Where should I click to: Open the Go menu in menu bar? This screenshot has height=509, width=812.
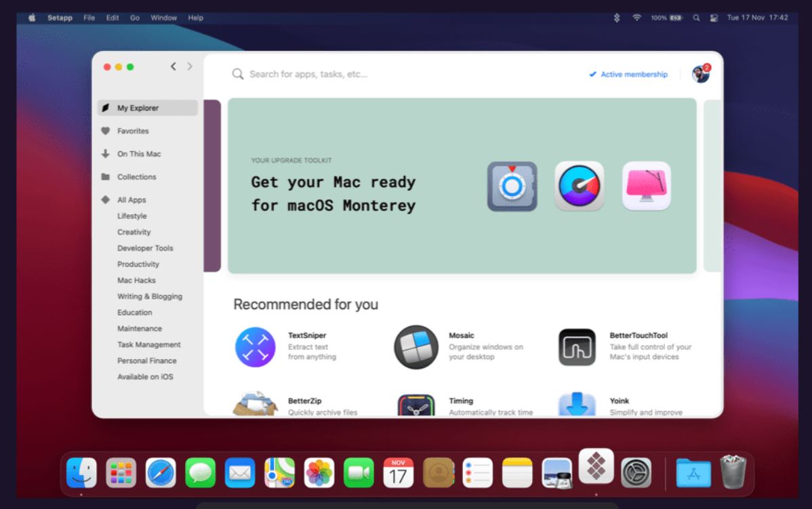(x=135, y=18)
